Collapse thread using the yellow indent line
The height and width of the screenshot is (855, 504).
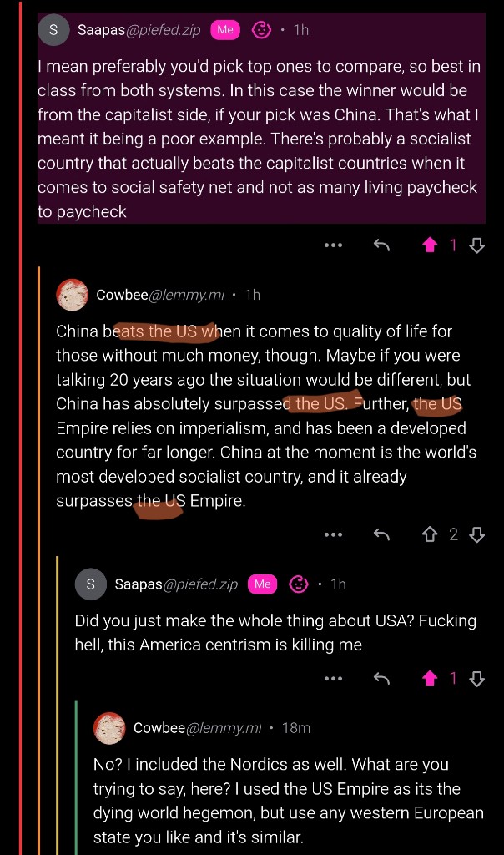point(58,703)
